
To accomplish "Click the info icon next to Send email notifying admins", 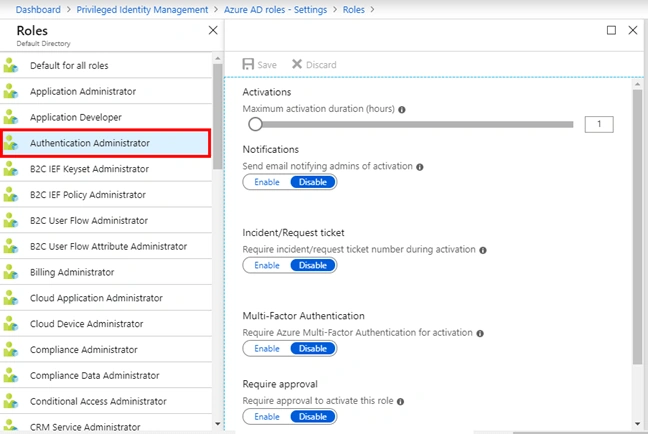I will pos(420,167).
